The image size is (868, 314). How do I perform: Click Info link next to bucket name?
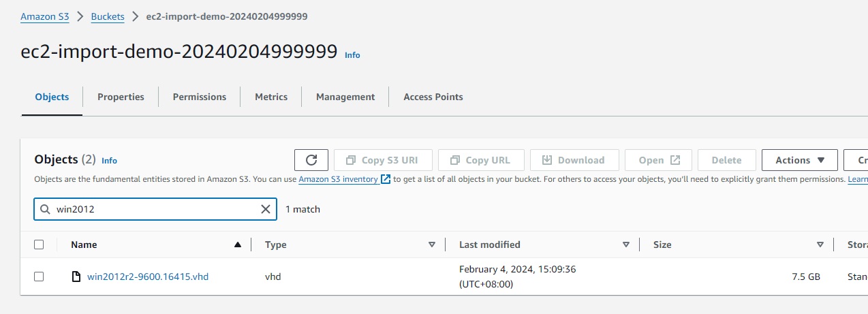point(352,54)
